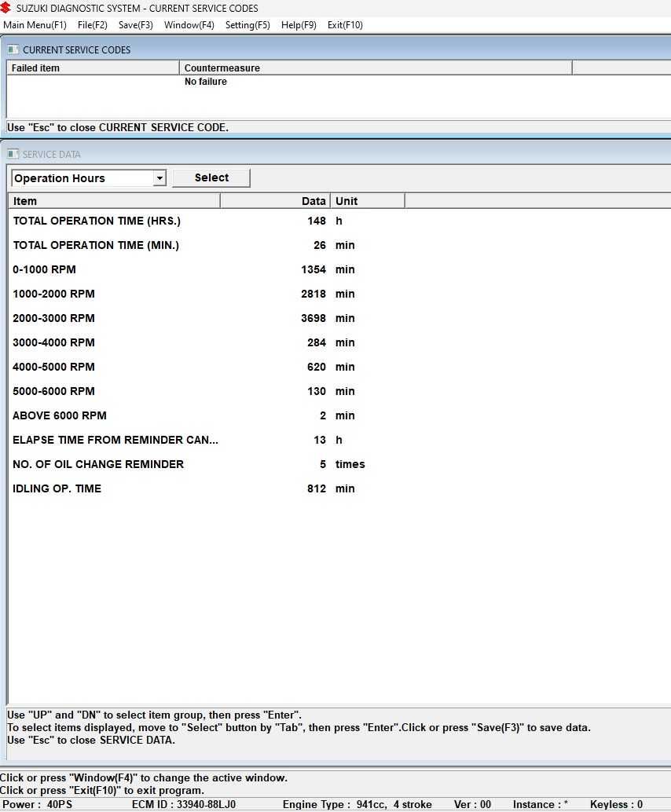This screenshot has width=671, height=812.
Task: Expand the Operation Hours dropdown arrow
Action: [159, 178]
